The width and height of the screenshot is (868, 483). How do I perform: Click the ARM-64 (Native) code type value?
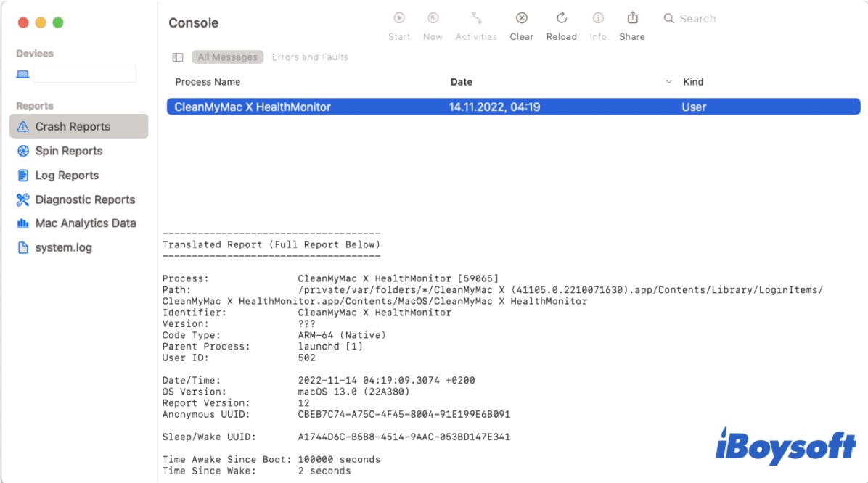click(342, 335)
